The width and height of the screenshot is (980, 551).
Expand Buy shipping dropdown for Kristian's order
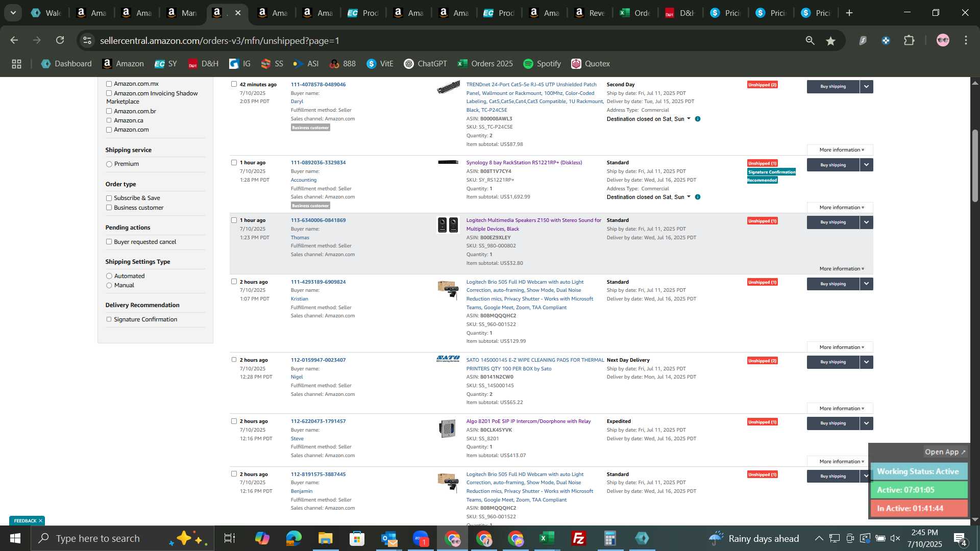click(866, 284)
